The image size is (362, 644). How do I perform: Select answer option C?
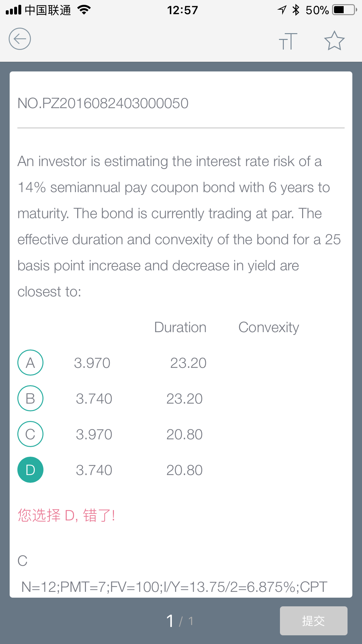30,434
